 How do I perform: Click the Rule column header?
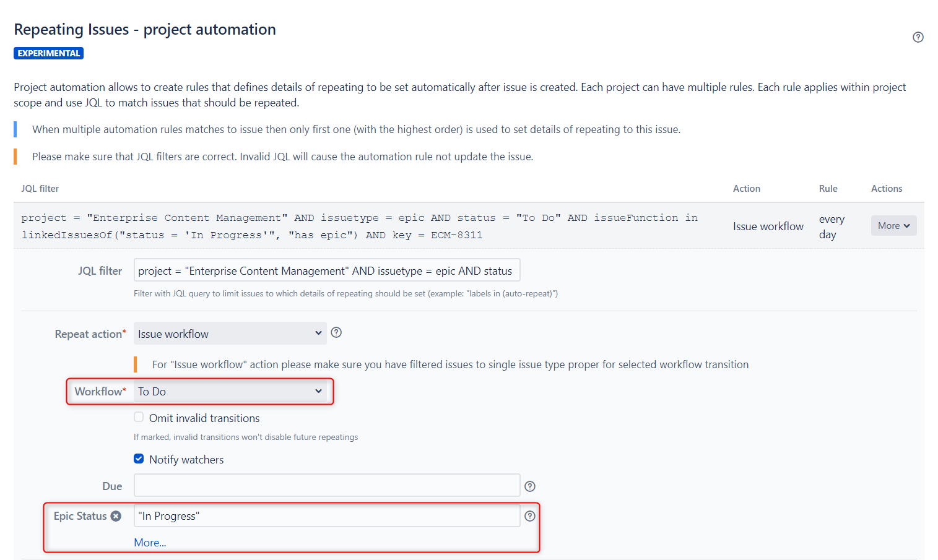pos(828,189)
